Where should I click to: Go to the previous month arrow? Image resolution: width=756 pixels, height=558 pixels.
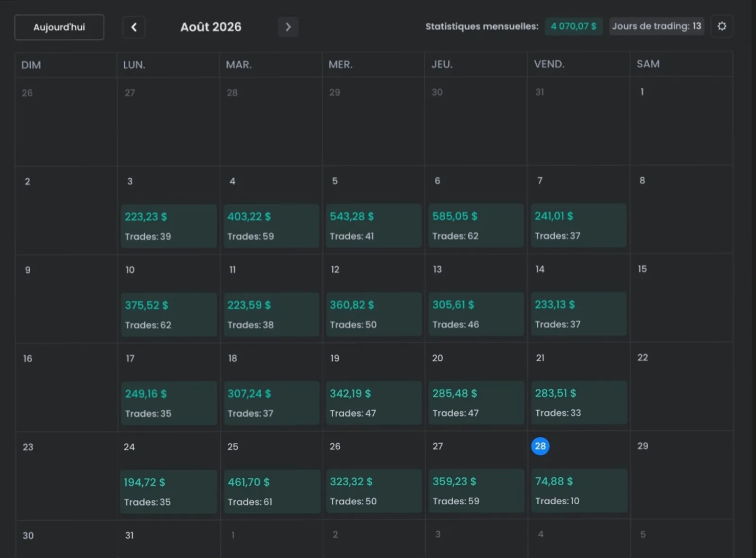point(134,27)
